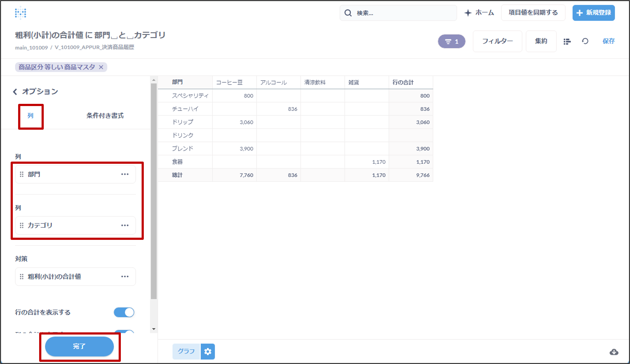Click the drag handle beside 部門
This screenshot has height=364, width=630.
22,174
